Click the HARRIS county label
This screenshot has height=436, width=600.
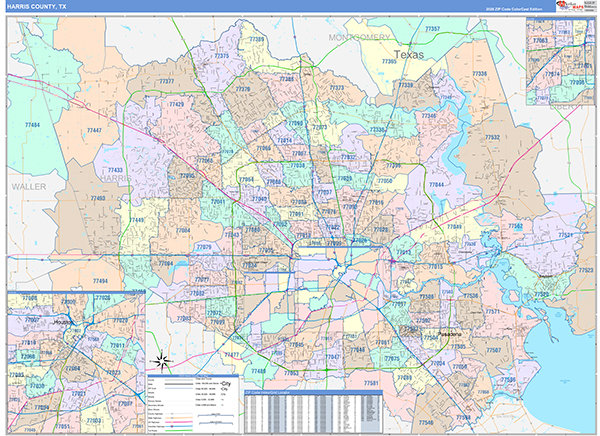115,178
